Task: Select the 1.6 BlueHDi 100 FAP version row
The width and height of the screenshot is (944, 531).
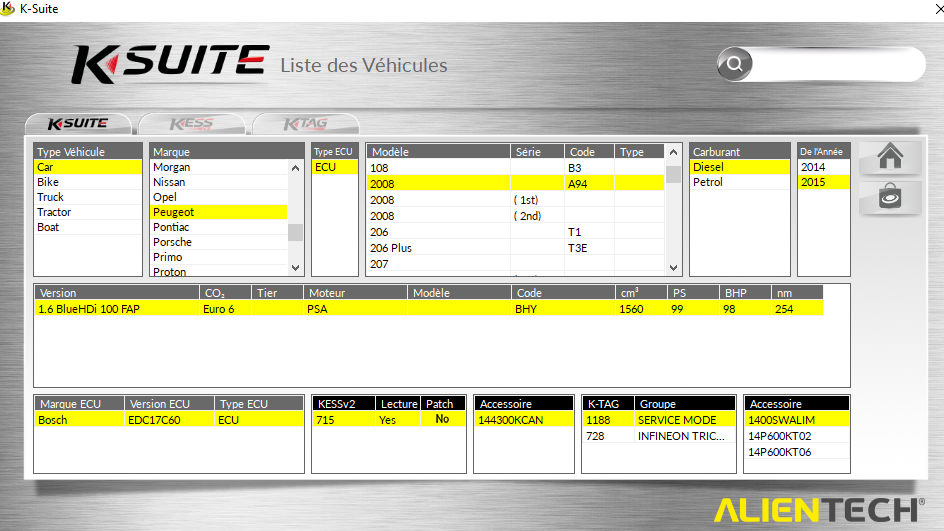Action: 429,309
